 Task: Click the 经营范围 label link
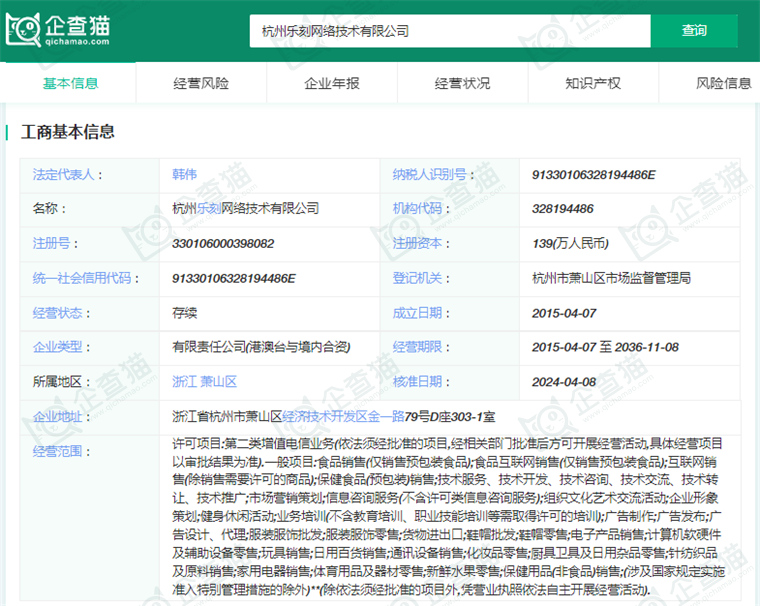[58, 452]
